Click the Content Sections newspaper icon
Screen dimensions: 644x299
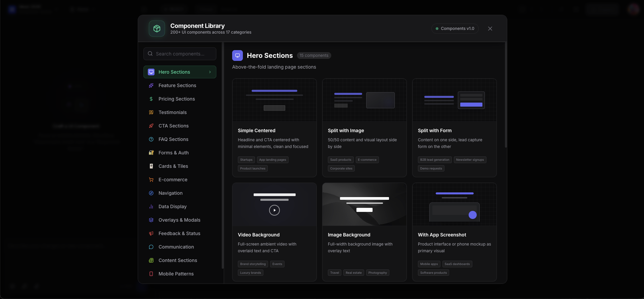(151, 260)
